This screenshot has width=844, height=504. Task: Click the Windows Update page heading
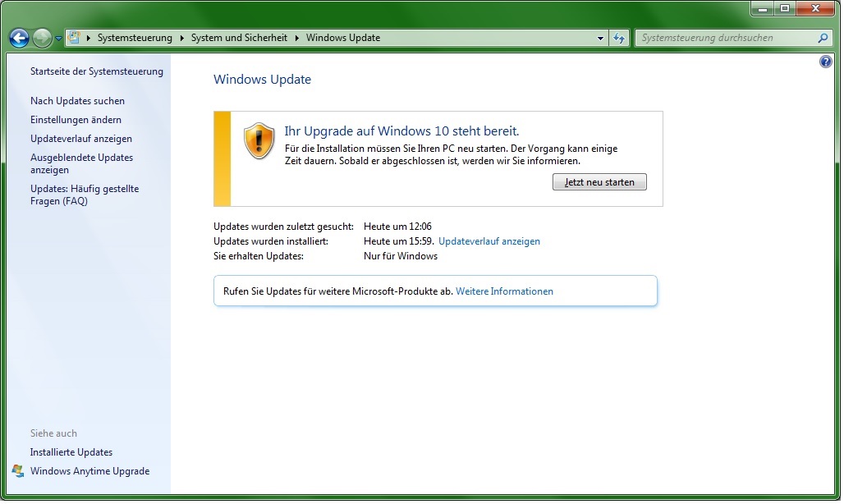pos(264,80)
